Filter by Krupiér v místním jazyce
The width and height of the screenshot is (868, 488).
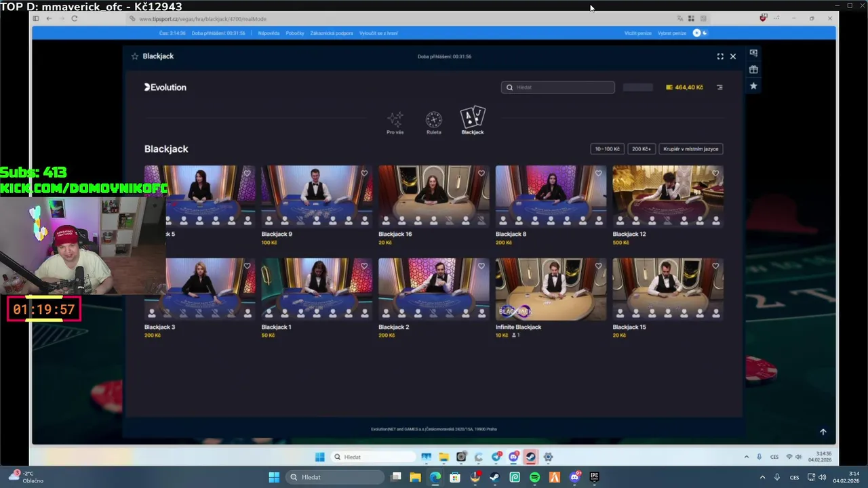(690, 149)
